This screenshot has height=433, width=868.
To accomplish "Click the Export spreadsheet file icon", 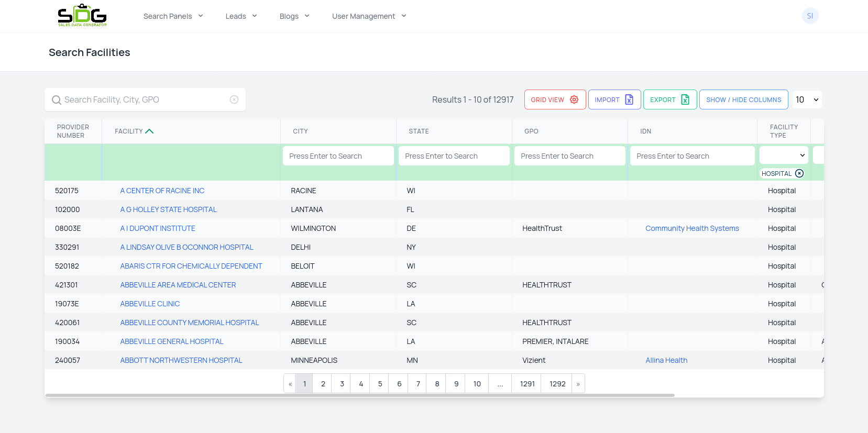I will pos(685,99).
